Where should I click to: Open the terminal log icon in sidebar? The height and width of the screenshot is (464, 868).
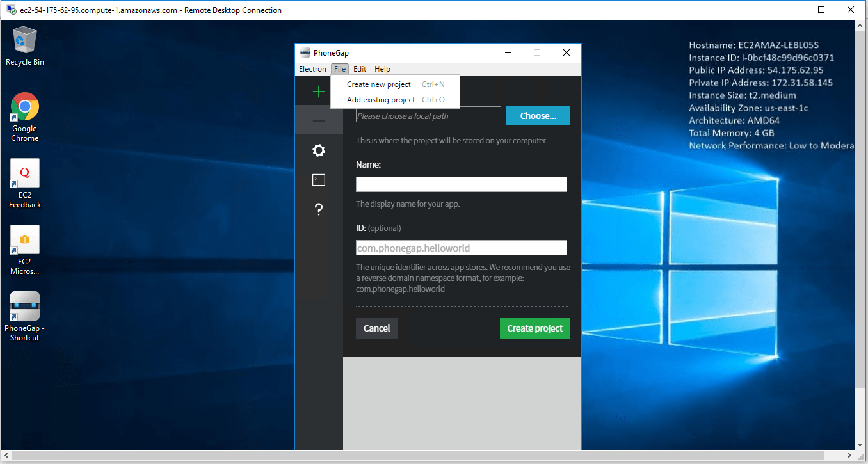point(318,180)
